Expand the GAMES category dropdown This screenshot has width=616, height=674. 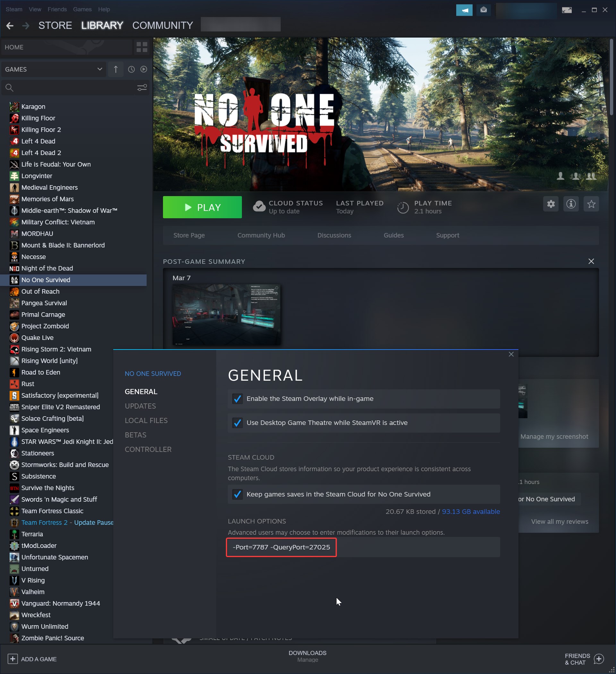(x=99, y=69)
